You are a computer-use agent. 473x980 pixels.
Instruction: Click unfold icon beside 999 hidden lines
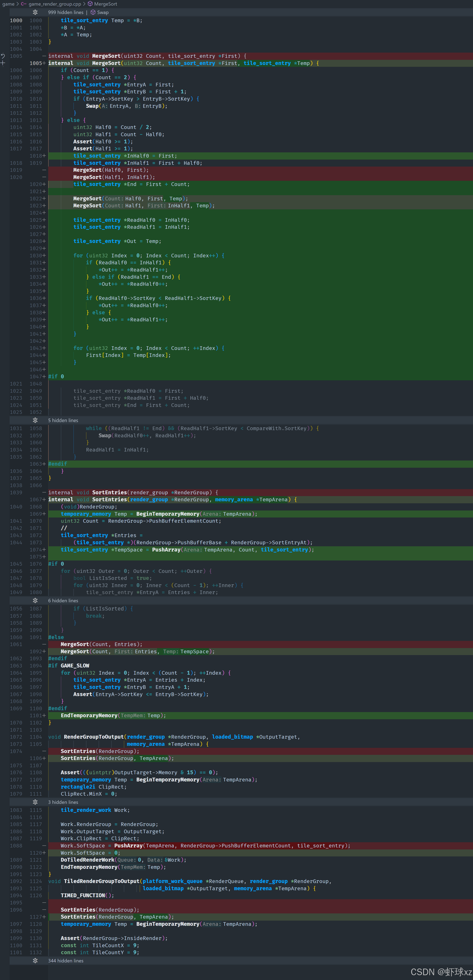tap(35, 12)
